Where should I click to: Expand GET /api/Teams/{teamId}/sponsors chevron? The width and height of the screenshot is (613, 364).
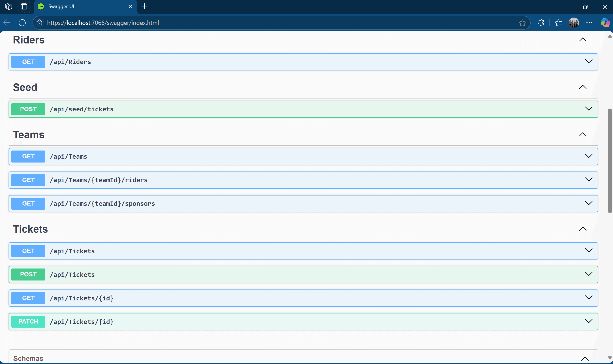coord(588,203)
